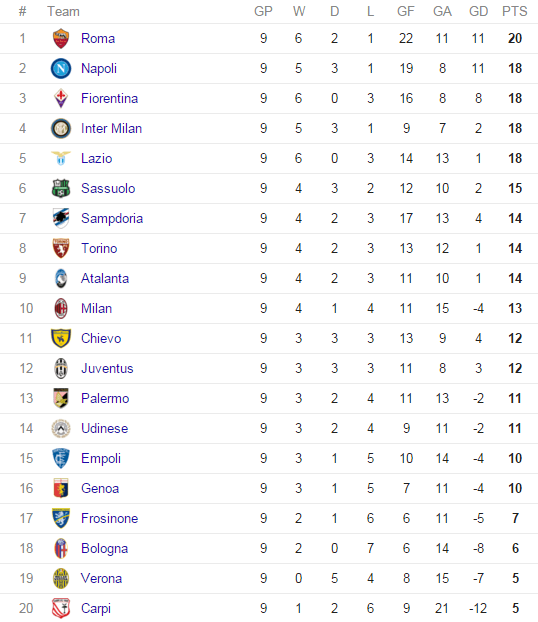The image size is (538, 622).
Task: Select the Sassuolo green crest icon
Action: point(61,188)
